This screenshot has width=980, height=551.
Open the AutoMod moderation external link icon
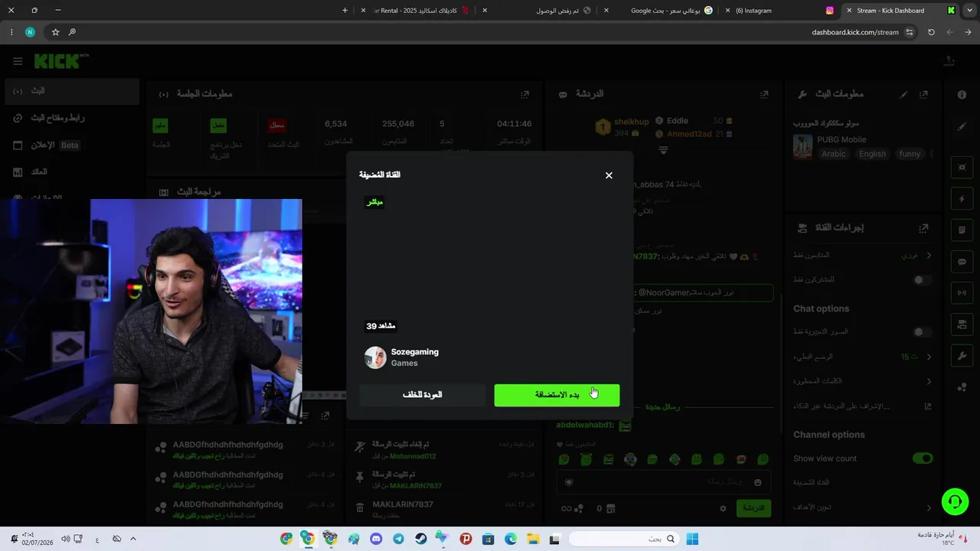pos(928,406)
